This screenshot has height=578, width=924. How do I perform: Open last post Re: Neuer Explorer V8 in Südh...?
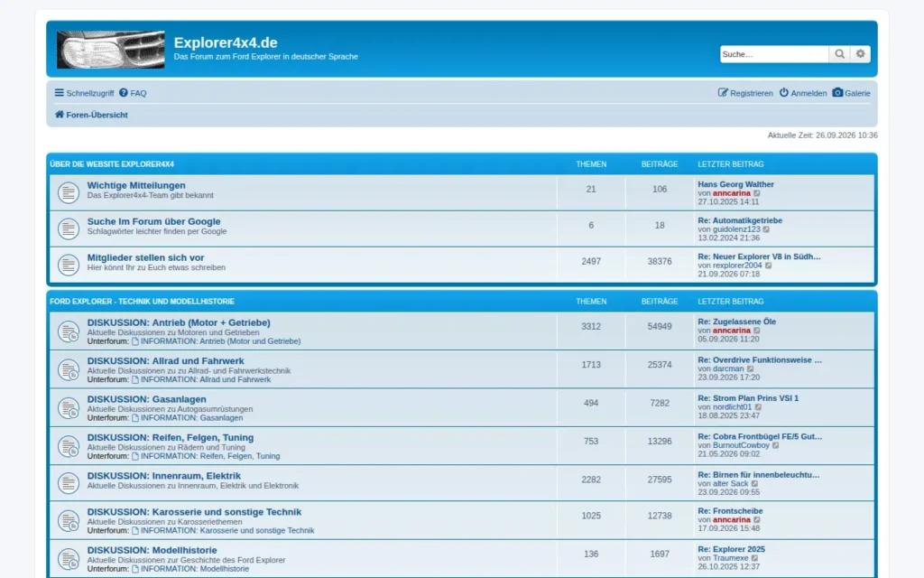click(759, 256)
